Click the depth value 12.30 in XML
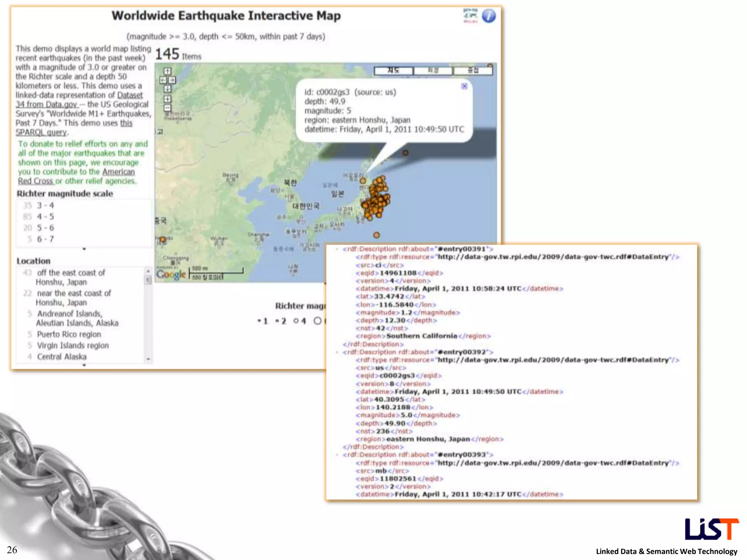The width and height of the screenshot is (747, 560). pos(395,320)
